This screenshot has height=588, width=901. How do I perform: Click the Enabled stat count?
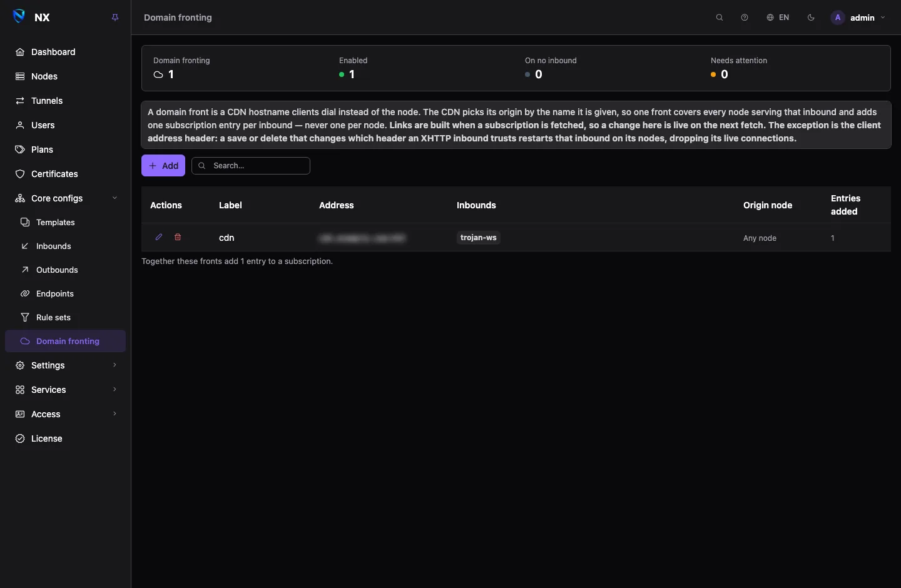(x=352, y=74)
